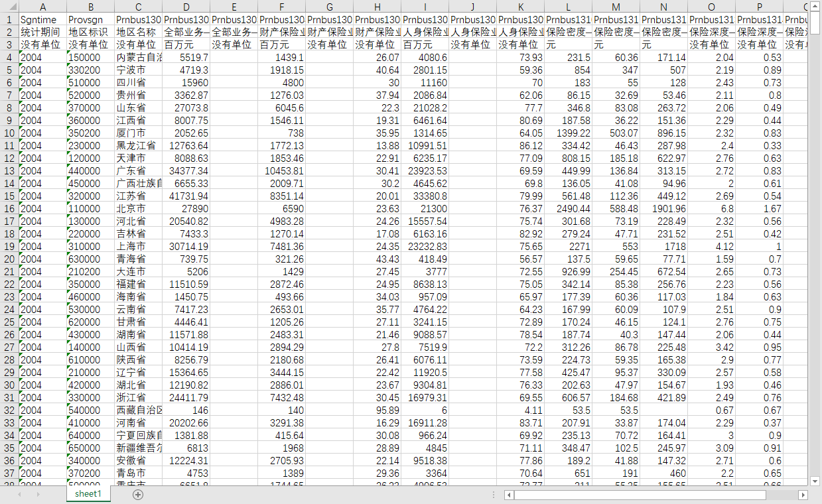The width and height of the screenshot is (822, 504).
Task: Click the vertical scrollbar up arrow
Action: pyautogui.click(x=815, y=5)
